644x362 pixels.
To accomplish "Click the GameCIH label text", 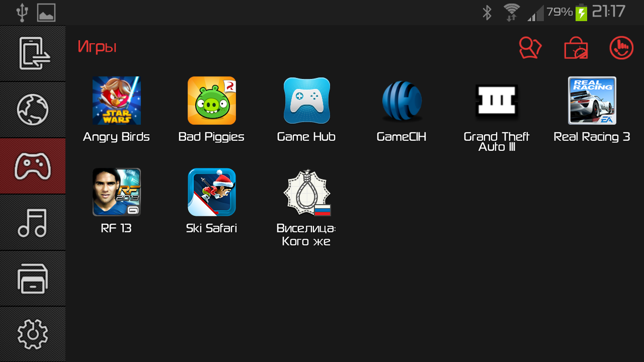I will pyautogui.click(x=401, y=137).
